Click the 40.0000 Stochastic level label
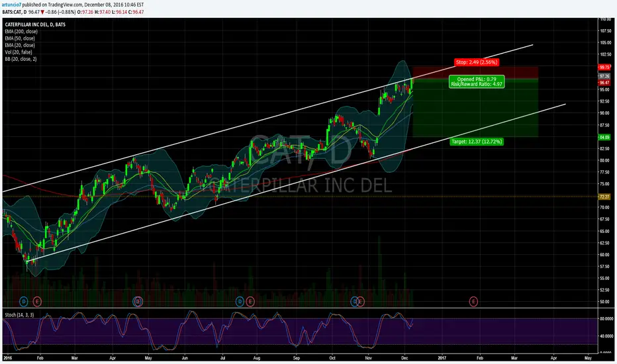This screenshot has width=617, height=364. coord(606,336)
